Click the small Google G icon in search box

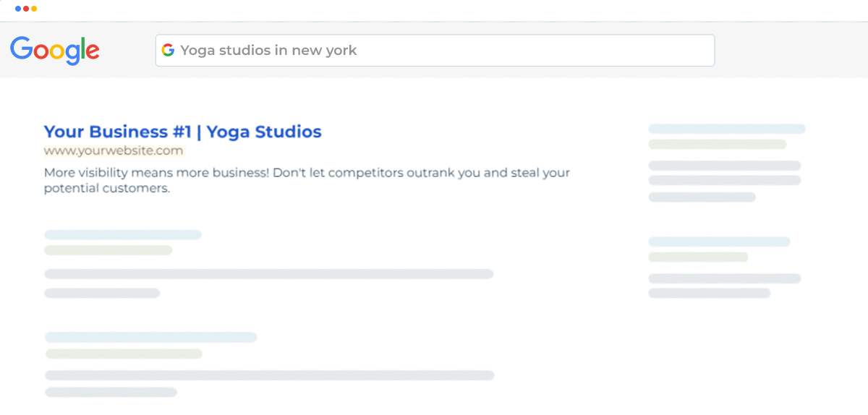point(168,51)
